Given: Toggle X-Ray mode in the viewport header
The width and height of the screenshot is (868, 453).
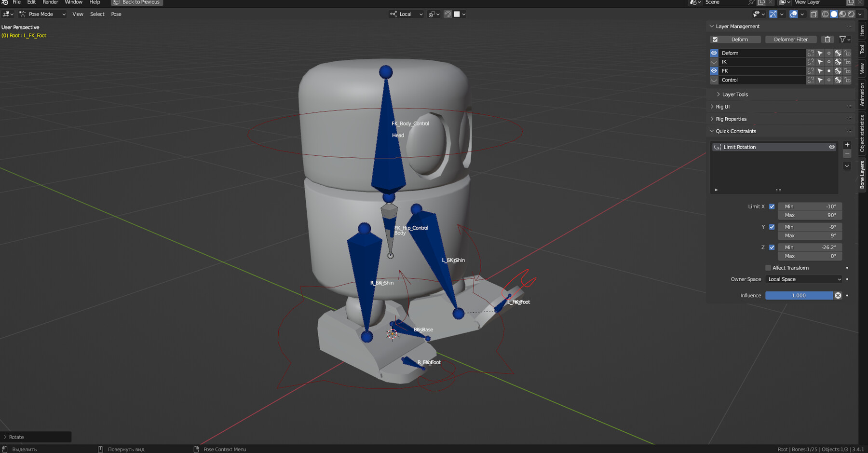Looking at the screenshot, I should pyautogui.click(x=814, y=14).
